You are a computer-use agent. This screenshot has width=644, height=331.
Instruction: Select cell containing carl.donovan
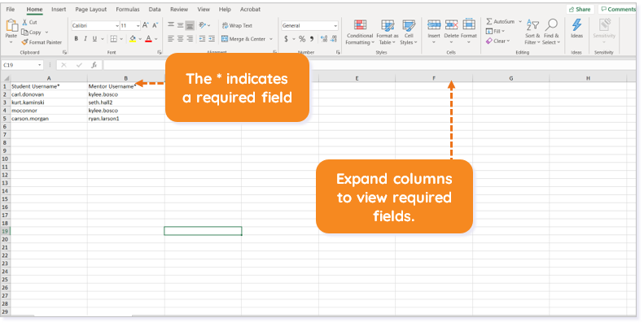tap(49, 94)
